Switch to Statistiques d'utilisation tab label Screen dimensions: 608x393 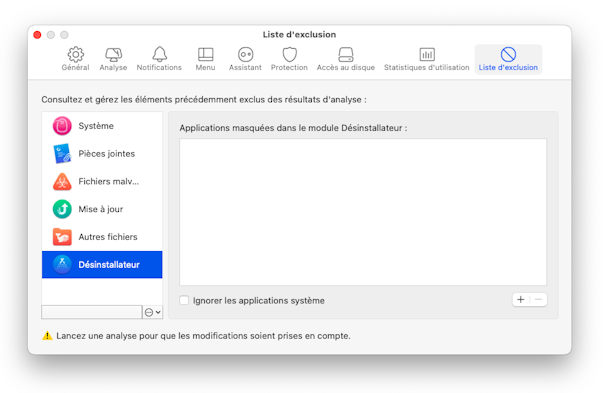click(427, 67)
